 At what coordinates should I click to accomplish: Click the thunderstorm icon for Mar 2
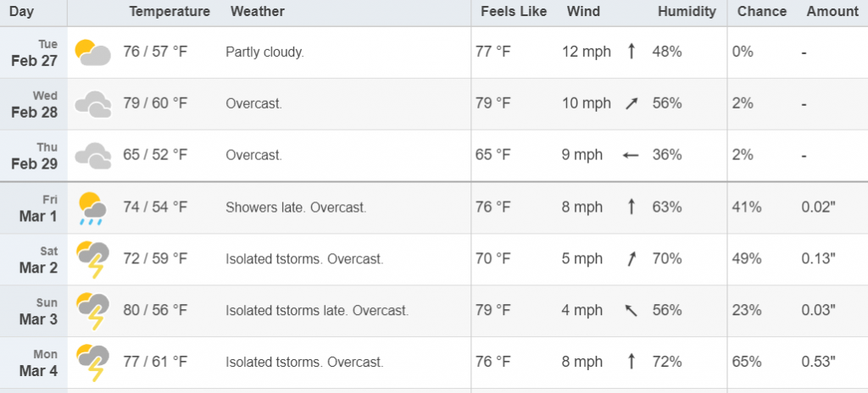[x=92, y=259]
